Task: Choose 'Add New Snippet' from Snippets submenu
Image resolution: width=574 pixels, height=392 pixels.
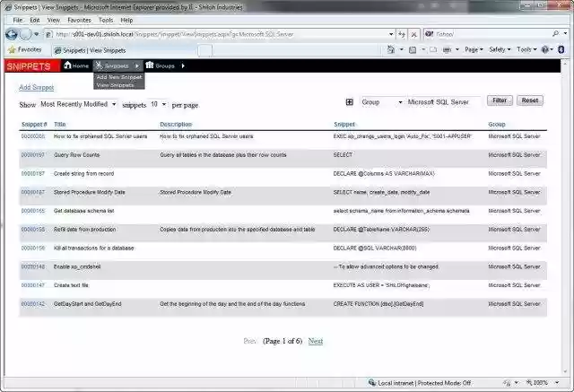Action: [119, 78]
